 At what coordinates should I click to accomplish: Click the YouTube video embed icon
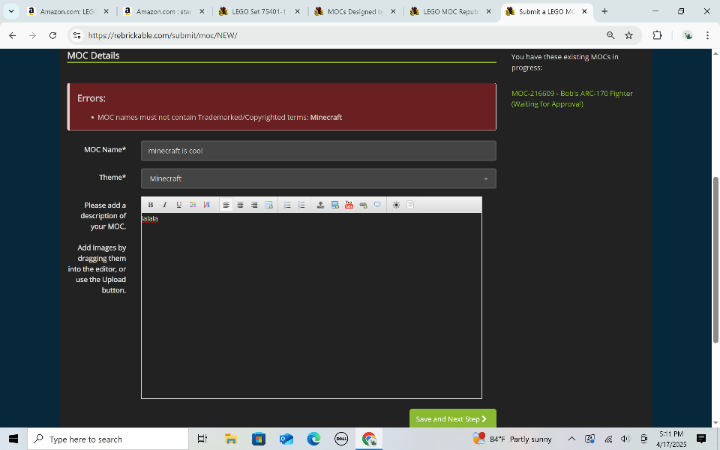(349, 204)
